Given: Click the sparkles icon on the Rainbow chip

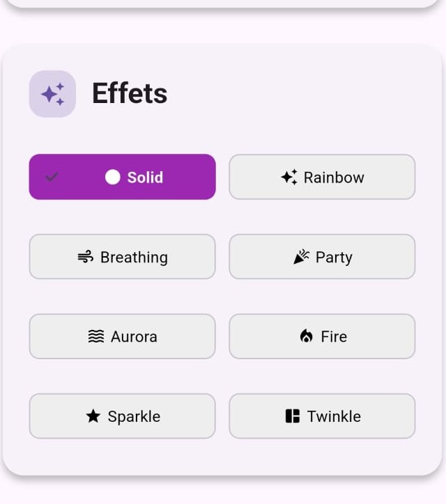Looking at the screenshot, I should pyautogui.click(x=289, y=177).
